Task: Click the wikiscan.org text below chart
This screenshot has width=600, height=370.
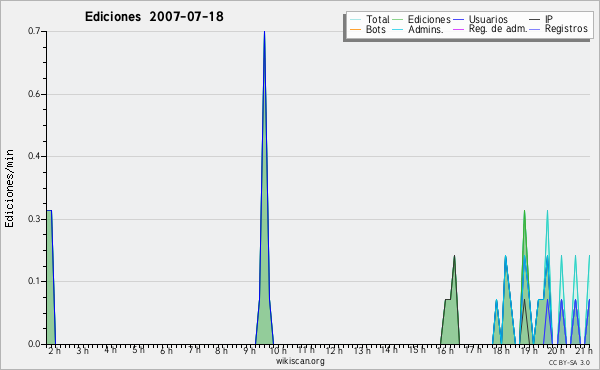Action: (x=300, y=361)
